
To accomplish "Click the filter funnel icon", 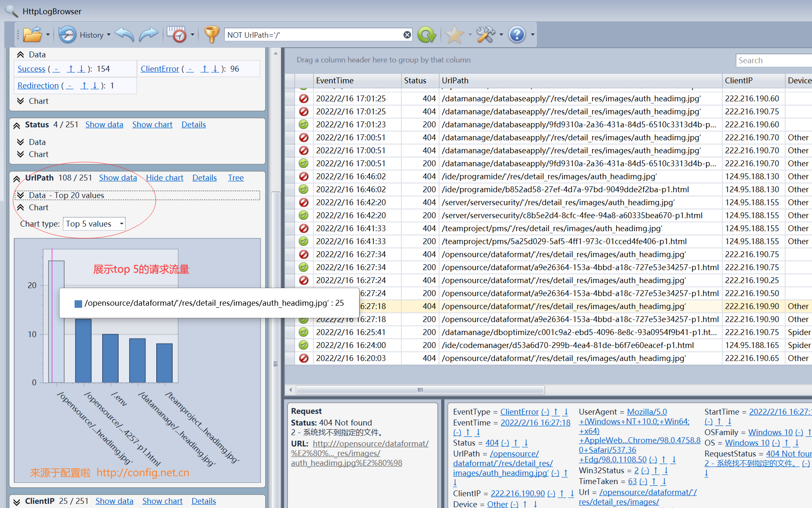I will 212,35.
